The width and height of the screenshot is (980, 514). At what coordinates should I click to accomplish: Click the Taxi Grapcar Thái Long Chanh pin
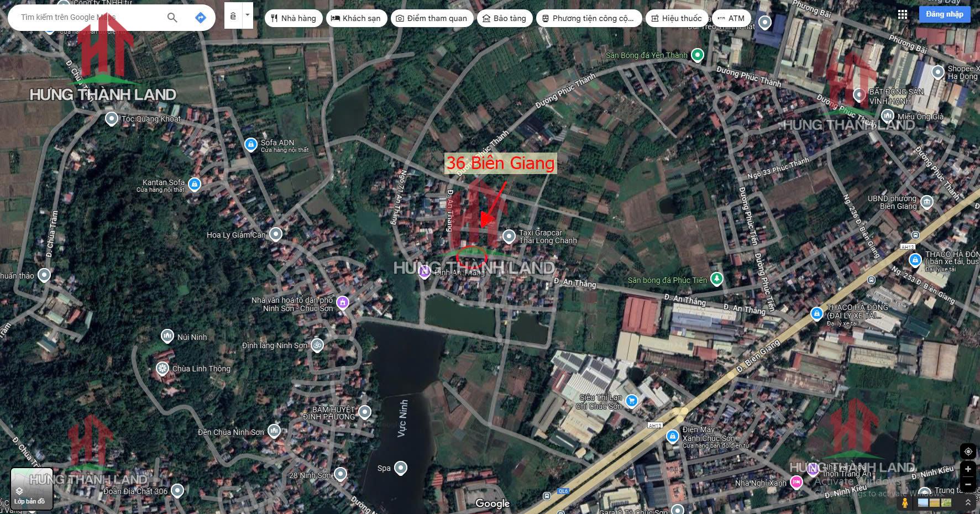coord(509,237)
